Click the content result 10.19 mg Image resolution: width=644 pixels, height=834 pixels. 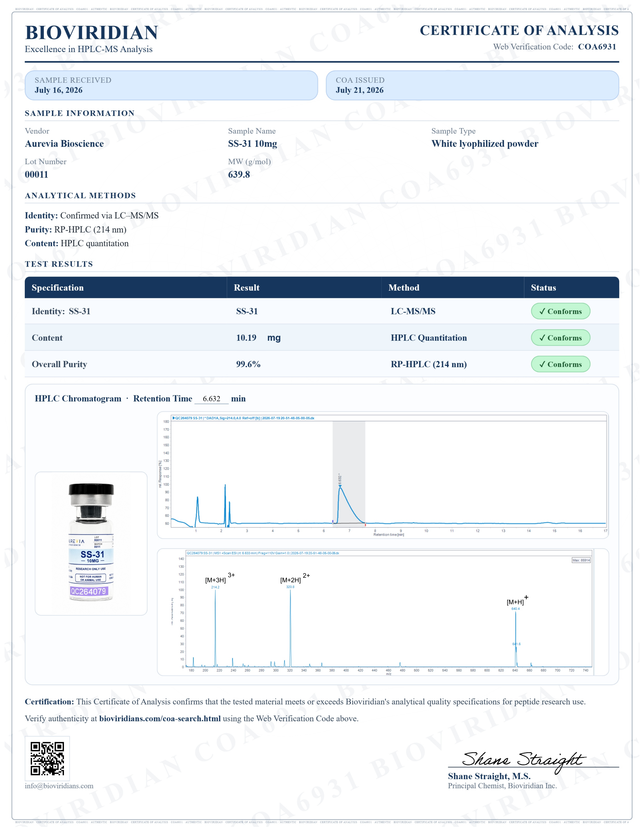coord(258,338)
